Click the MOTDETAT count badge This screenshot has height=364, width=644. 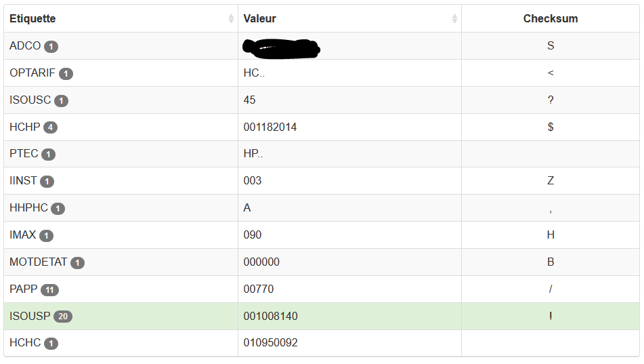(77, 262)
